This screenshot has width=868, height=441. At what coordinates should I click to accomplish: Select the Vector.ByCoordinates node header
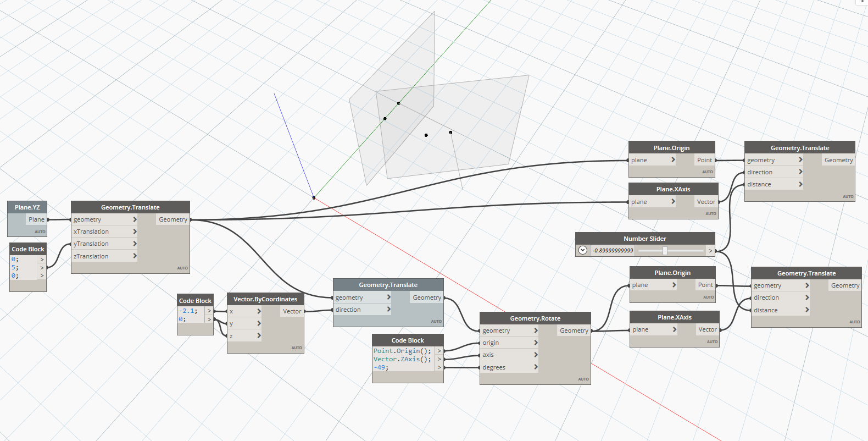(265, 299)
